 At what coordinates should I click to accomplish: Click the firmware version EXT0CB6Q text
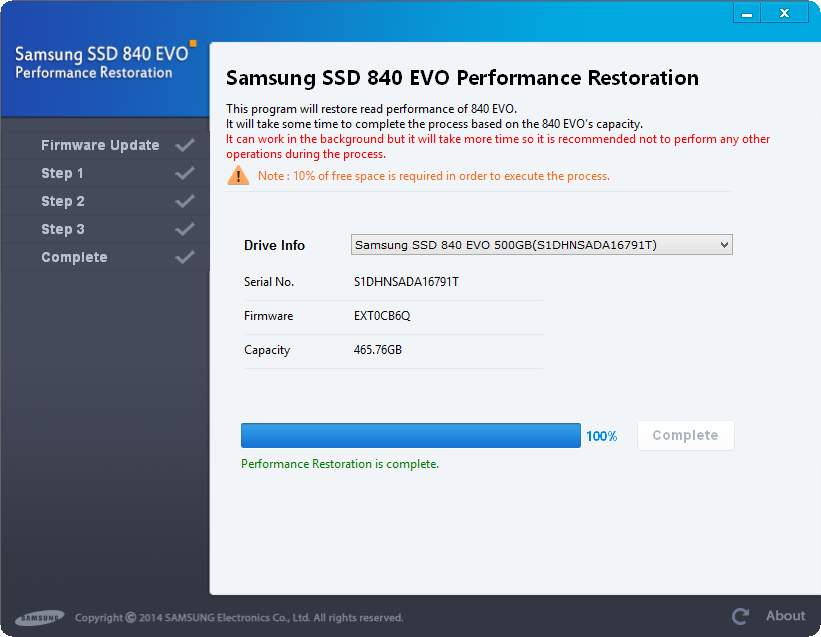point(382,316)
